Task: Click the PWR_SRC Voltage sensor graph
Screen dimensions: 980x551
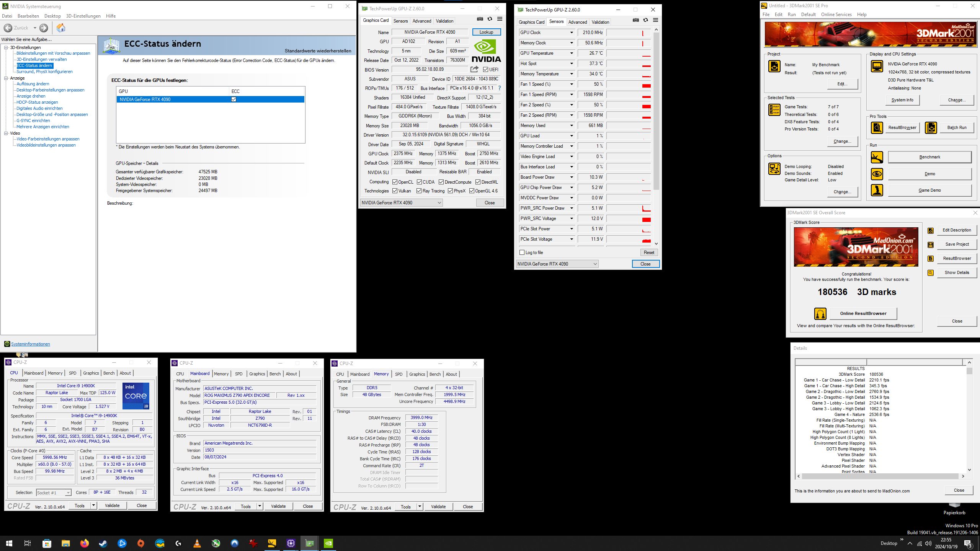Action: [x=629, y=218]
